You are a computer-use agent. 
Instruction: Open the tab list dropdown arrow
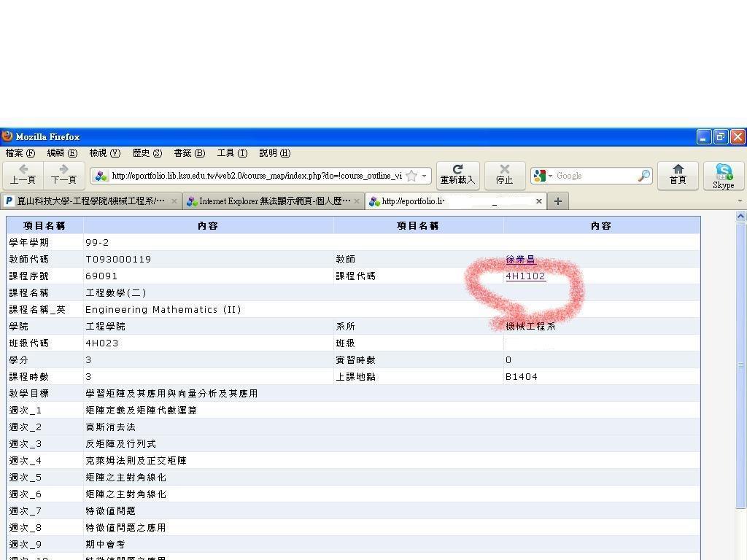[740, 201]
